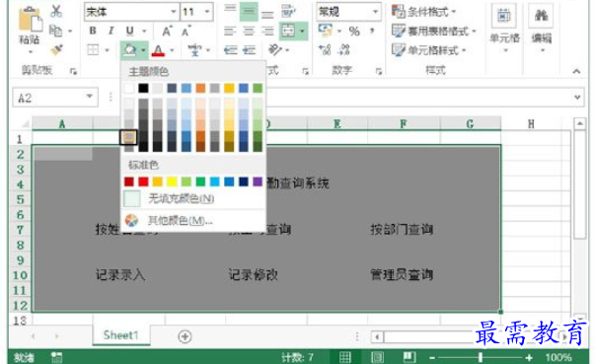This screenshot has width=595, height=364.
Task: Toggle Bold formatting
Action: pos(93,31)
